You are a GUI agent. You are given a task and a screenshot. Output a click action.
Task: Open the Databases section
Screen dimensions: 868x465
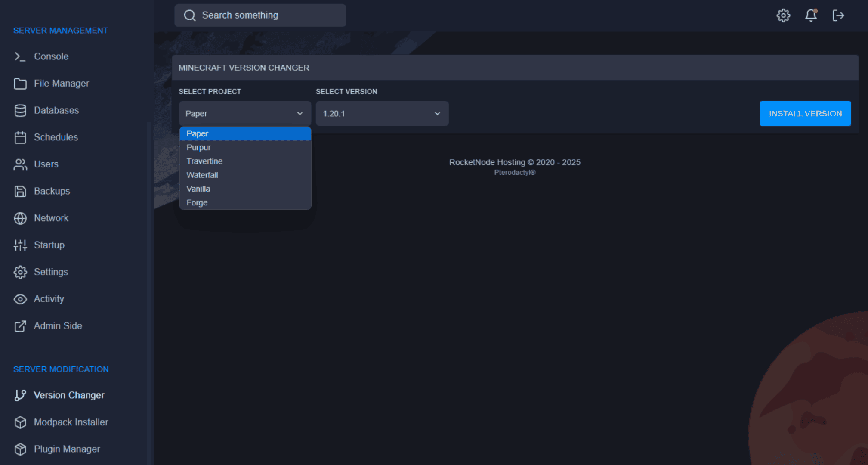click(56, 110)
